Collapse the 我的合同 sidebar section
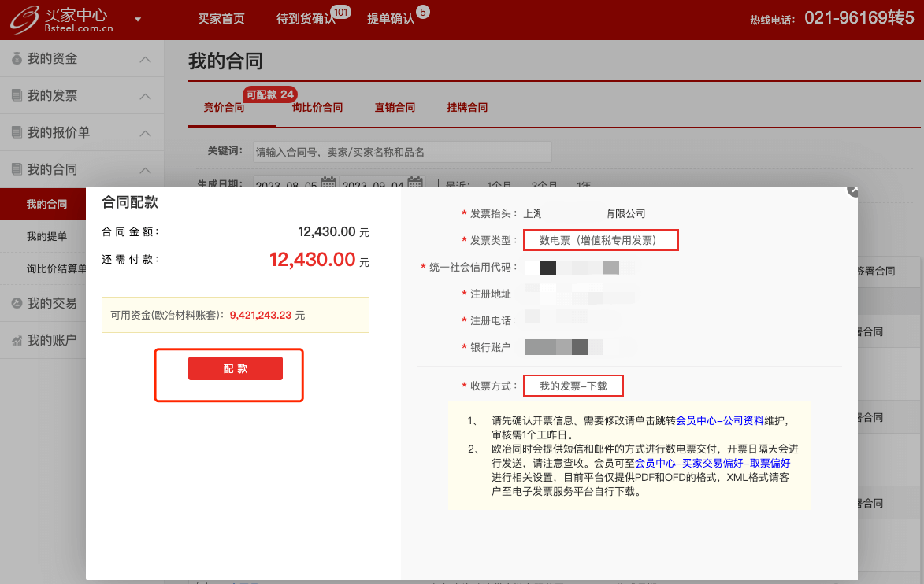This screenshot has width=924, height=584. [x=145, y=170]
